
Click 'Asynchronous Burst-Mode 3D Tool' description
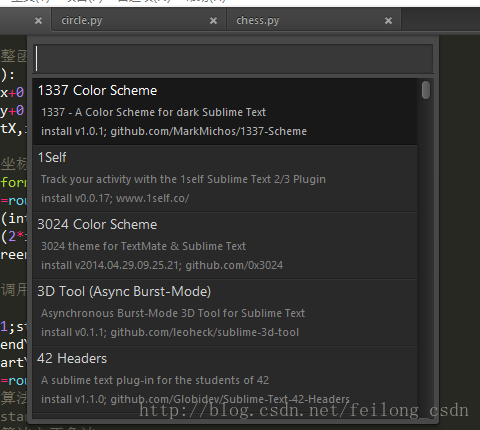[x=173, y=313]
